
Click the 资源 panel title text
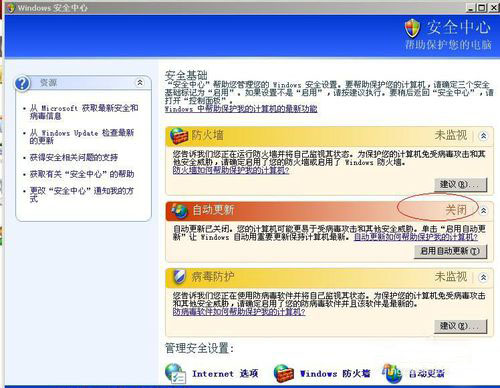pyautogui.click(x=48, y=83)
